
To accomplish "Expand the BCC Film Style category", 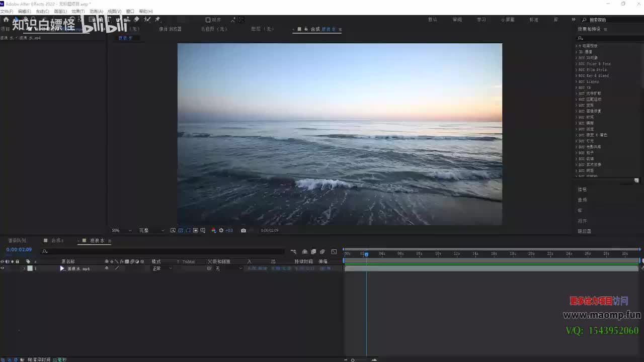I will click(577, 70).
